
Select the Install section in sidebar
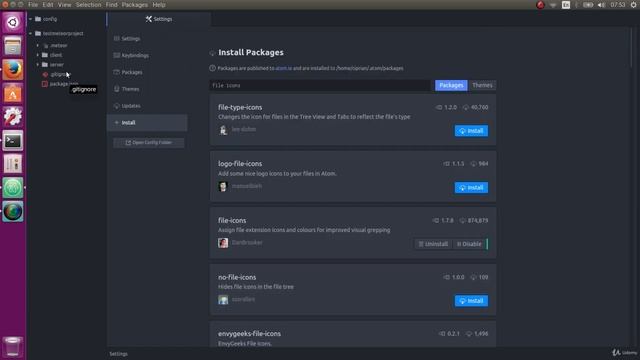click(x=147, y=122)
